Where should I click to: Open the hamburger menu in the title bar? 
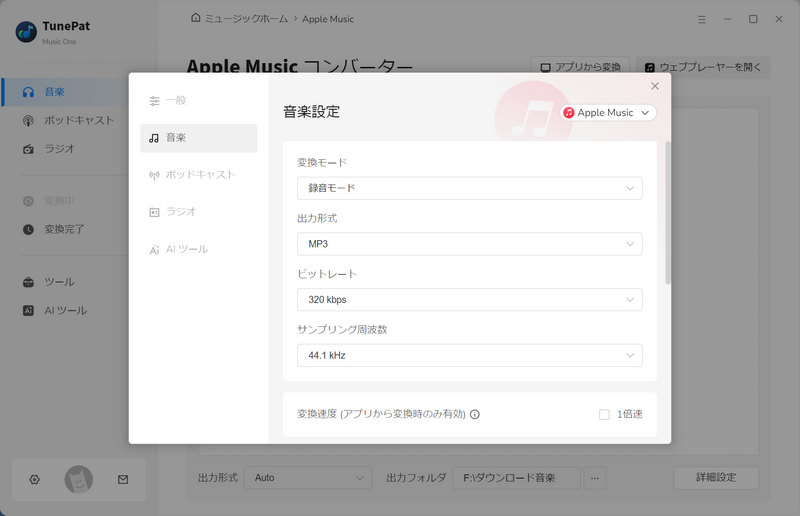(702, 19)
